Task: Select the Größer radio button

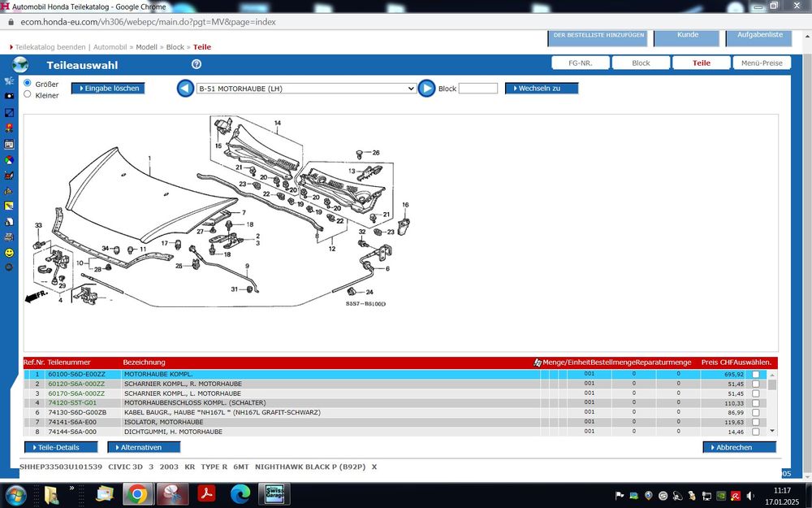Action: (28, 83)
